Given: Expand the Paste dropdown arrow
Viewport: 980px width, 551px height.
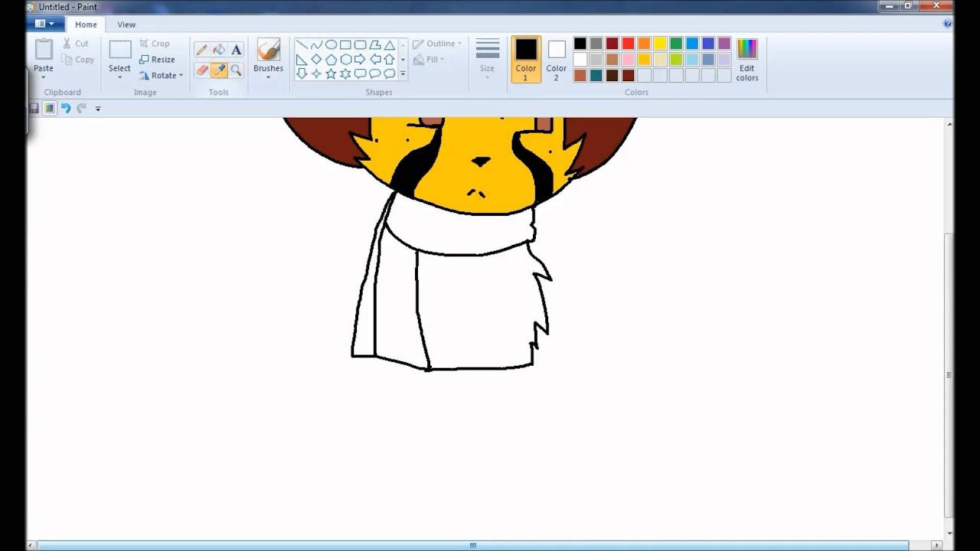Looking at the screenshot, I should point(44,77).
